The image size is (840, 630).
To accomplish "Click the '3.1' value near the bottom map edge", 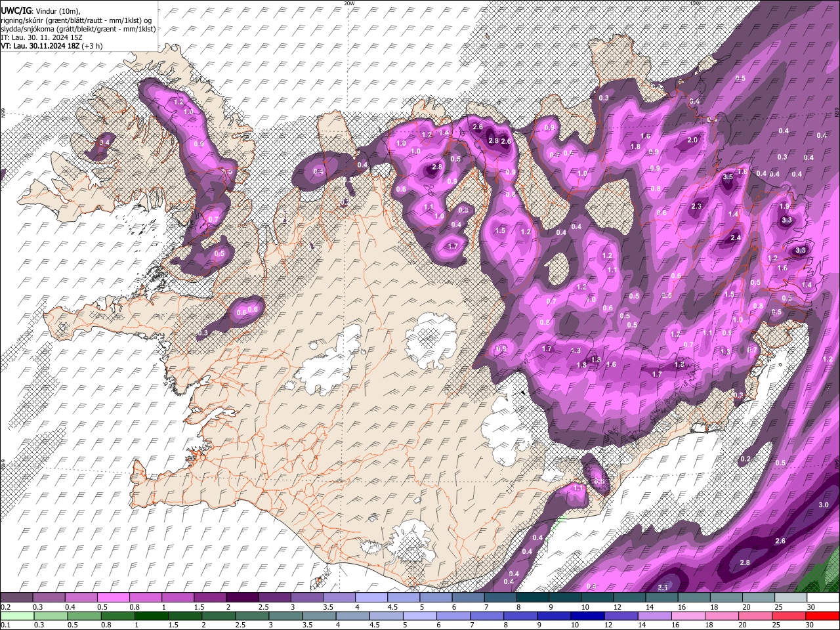I will [663, 587].
